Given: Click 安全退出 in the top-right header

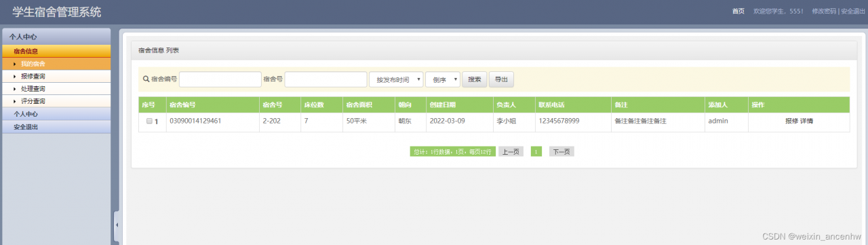Looking at the screenshot, I should [x=853, y=11].
